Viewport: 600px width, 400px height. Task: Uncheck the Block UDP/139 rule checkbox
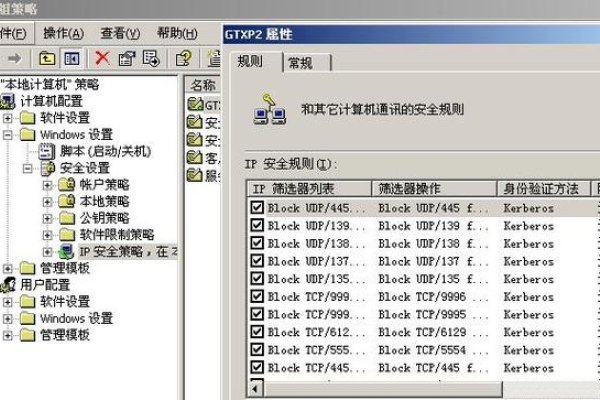click(257, 225)
